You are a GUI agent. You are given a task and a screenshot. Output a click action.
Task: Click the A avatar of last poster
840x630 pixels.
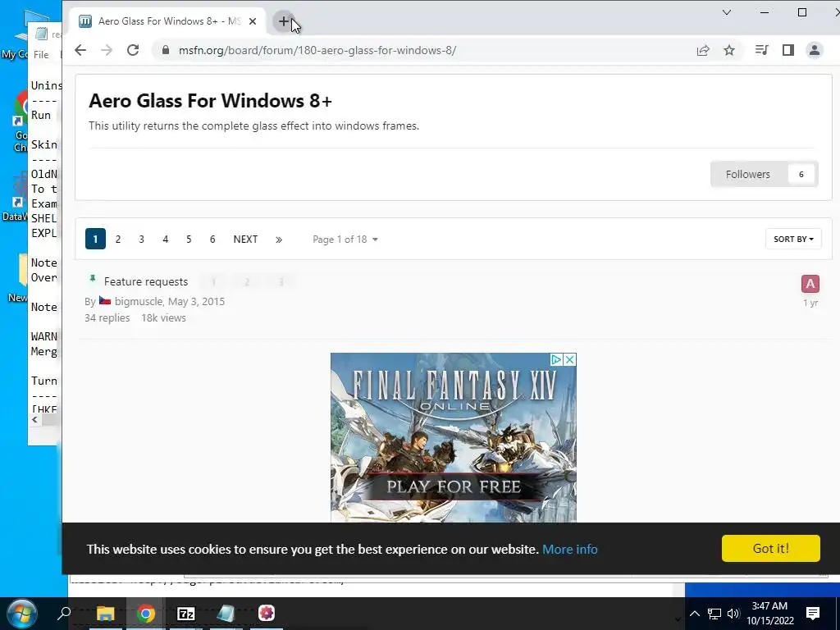click(810, 284)
